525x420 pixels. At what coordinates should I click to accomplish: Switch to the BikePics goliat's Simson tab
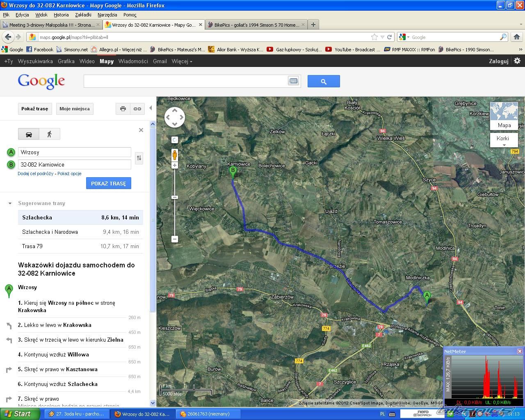(x=256, y=25)
